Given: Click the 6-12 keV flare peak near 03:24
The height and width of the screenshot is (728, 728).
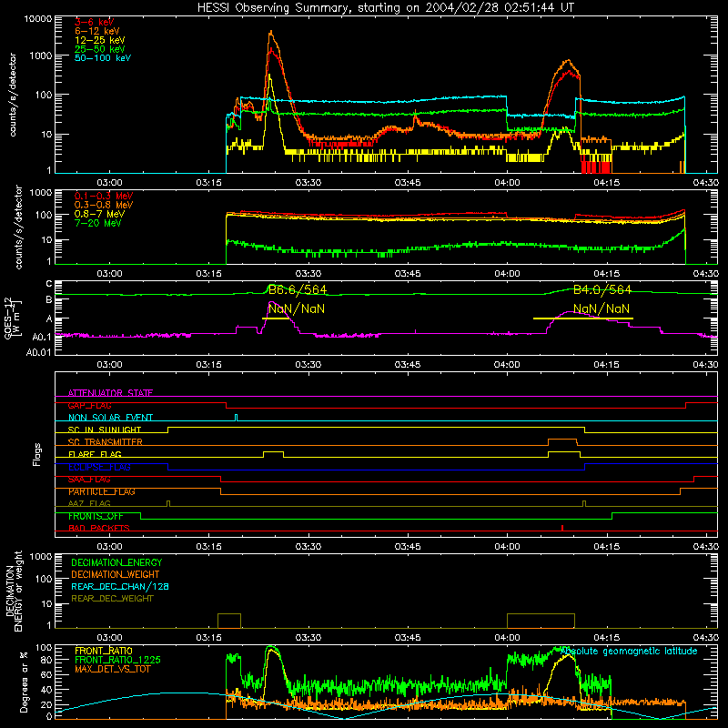Looking at the screenshot, I should click(270, 33).
